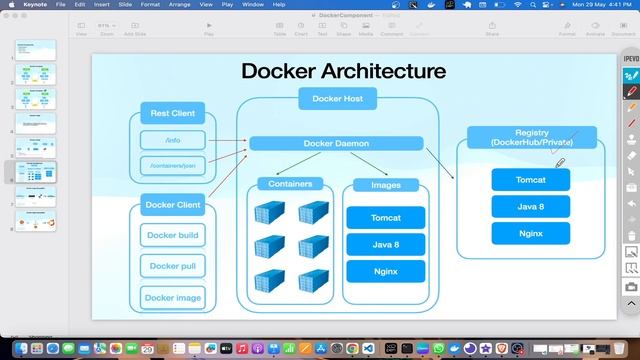
Task: Add a Text box from the toolbar
Action: point(322,29)
